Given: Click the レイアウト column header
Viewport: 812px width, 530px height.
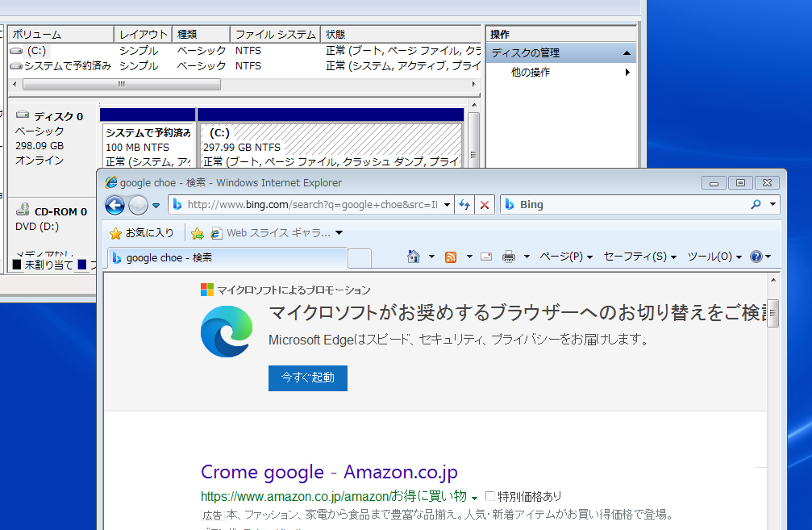Looking at the screenshot, I should (x=143, y=34).
